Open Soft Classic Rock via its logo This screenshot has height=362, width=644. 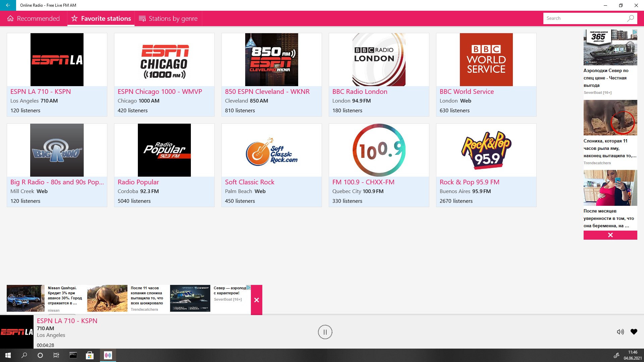[271, 150]
